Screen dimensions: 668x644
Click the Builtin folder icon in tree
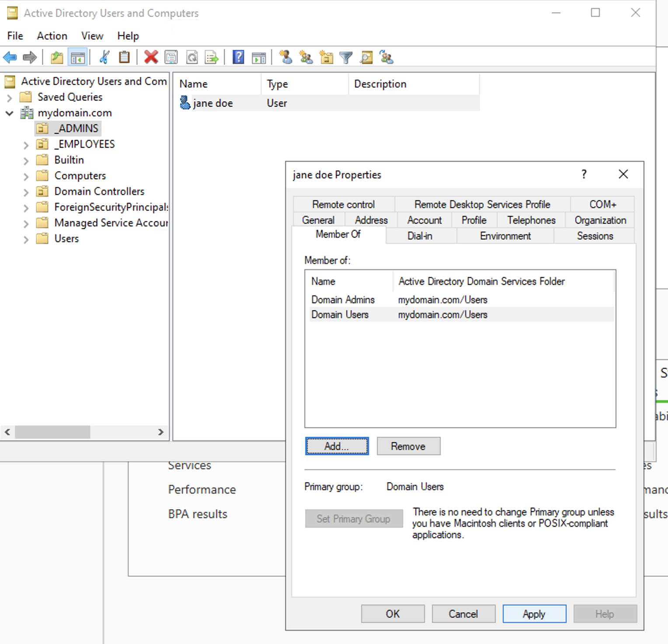[x=42, y=160]
